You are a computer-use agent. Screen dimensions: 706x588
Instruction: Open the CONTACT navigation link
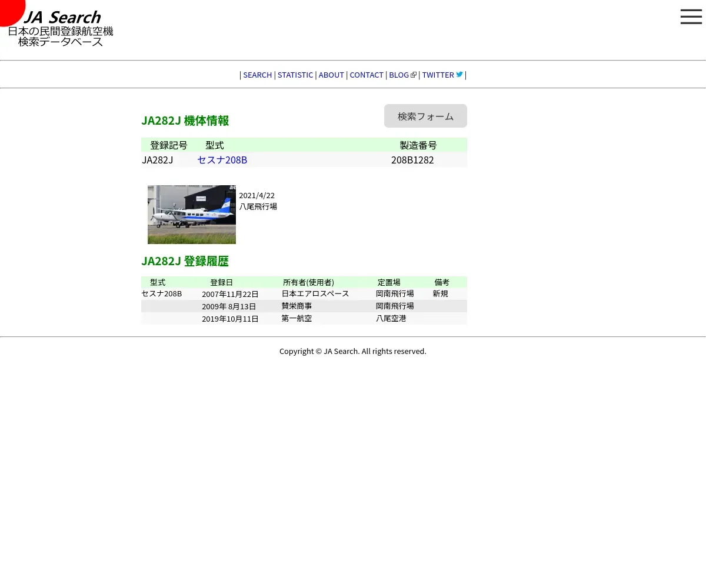click(367, 75)
